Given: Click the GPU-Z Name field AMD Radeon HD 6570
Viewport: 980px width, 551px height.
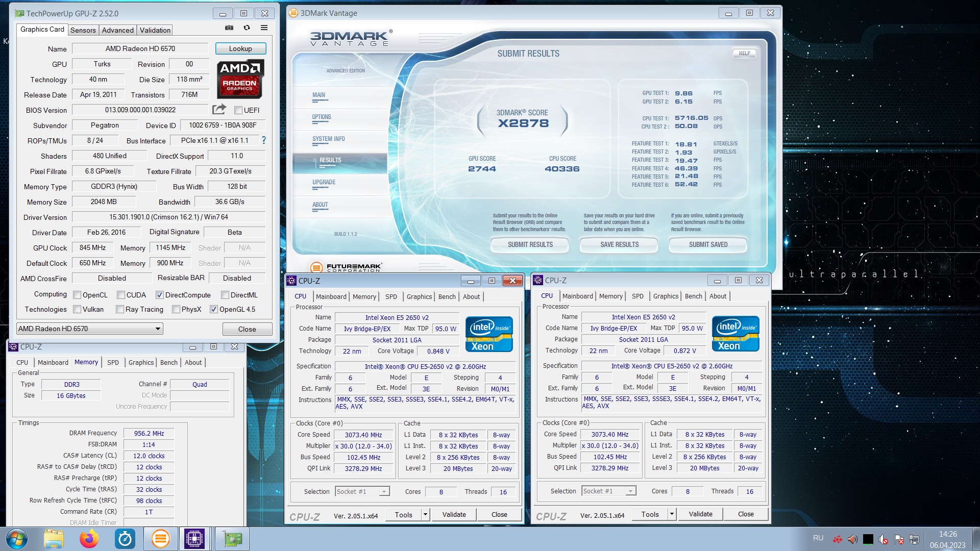Looking at the screenshot, I should click(x=140, y=48).
